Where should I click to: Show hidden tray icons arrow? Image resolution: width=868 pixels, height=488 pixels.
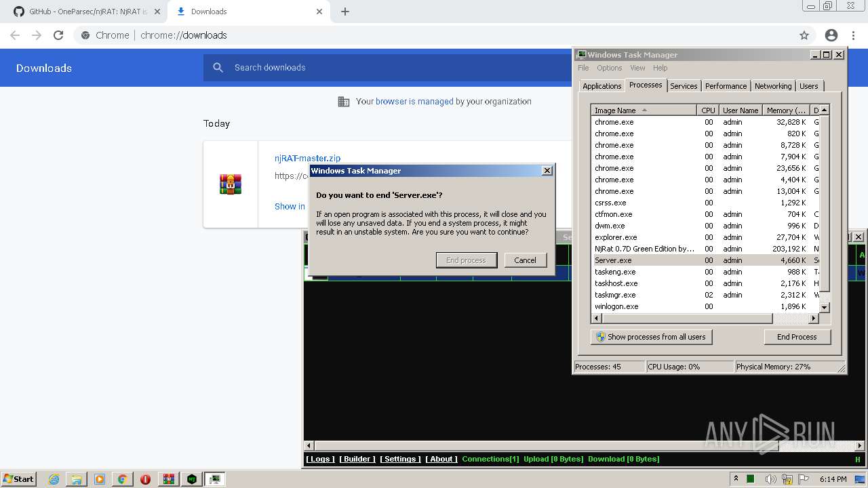pos(736,479)
